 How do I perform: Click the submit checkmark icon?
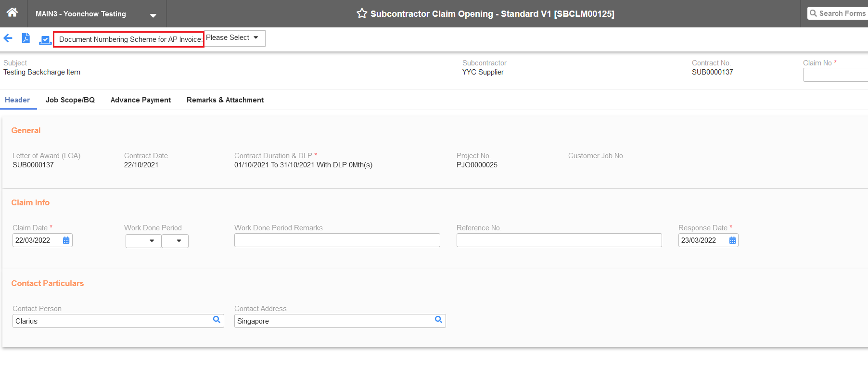[x=45, y=40]
